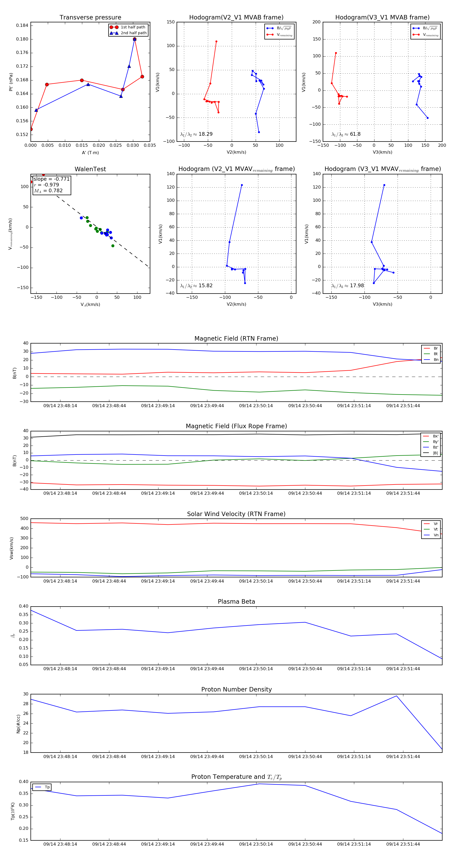Click the WalenTest plot title
The width and height of the screenshot is (473, 868).
point(90,169)
